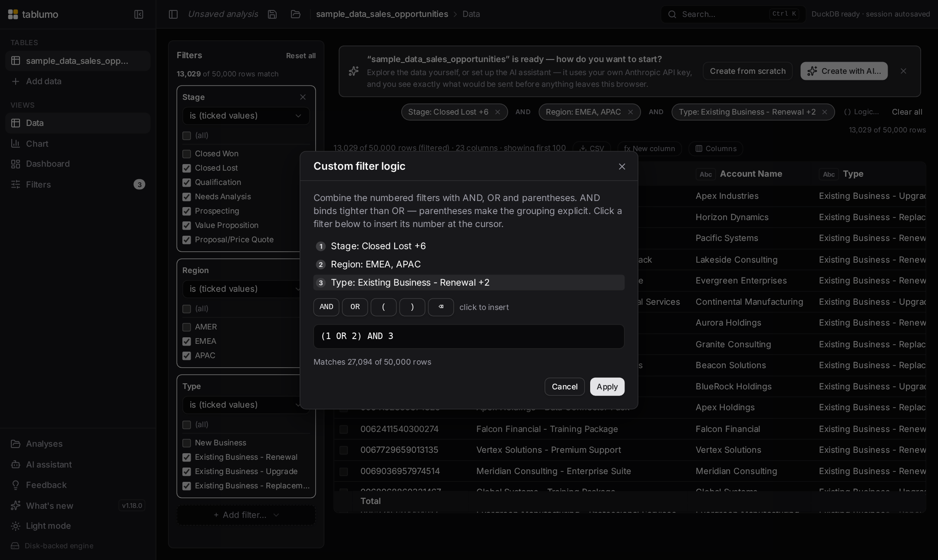Open the Filters view in sidebar
The width and height of the screenshot is (938, 560).
coord(78,184)
